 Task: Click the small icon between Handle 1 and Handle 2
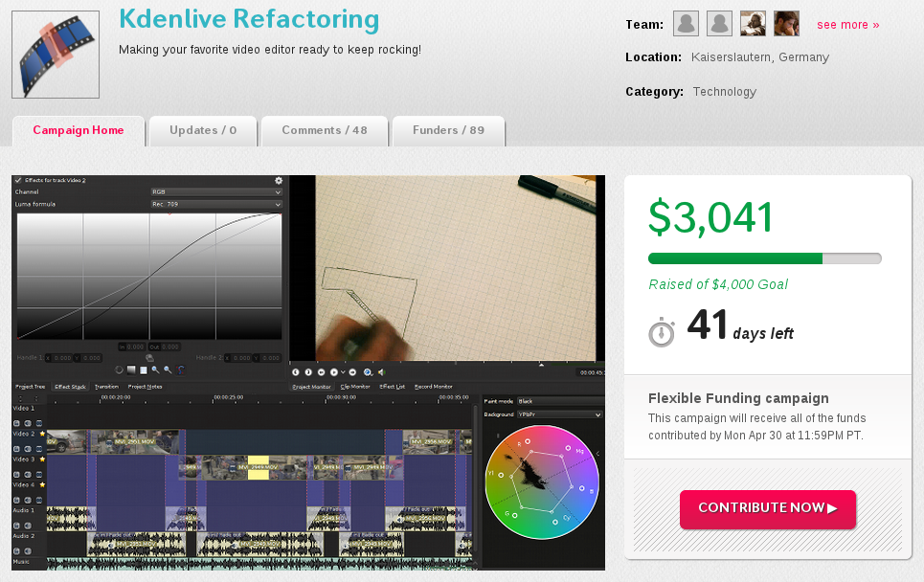149,358
